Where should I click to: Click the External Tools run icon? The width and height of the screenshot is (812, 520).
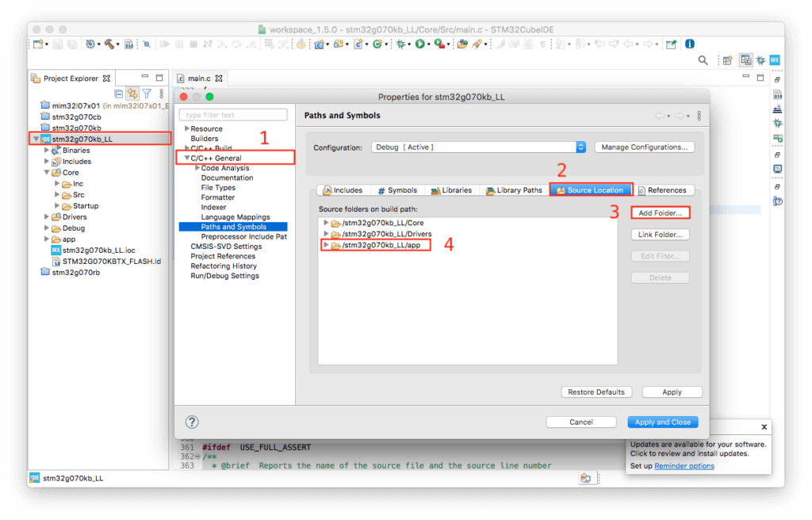[439, 44]
